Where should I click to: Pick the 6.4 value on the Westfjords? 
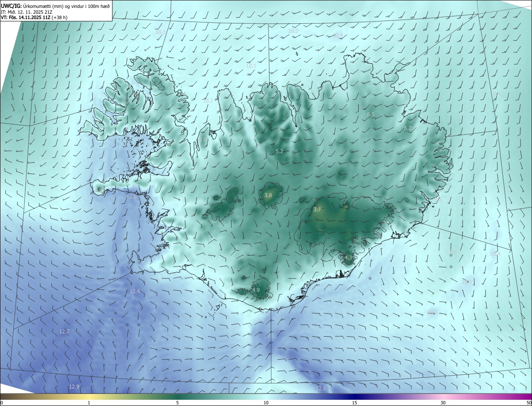[x=127, y=102]
